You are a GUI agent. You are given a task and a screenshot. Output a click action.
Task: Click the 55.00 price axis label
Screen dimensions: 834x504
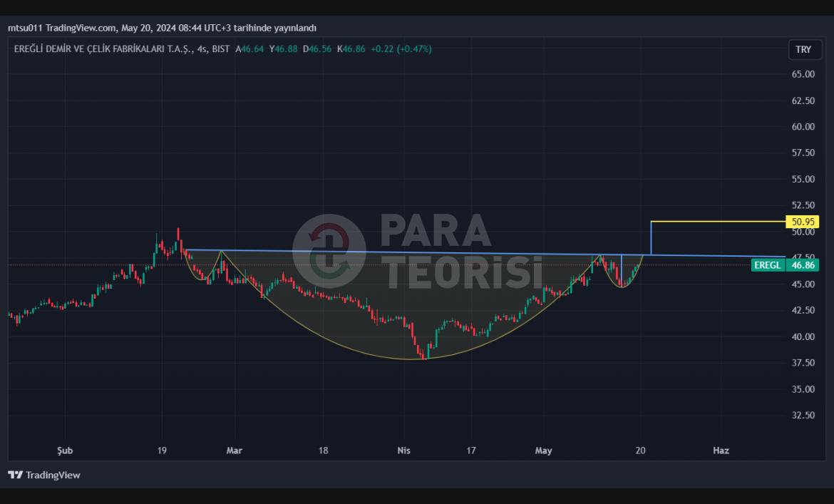[x=803, y=179]
